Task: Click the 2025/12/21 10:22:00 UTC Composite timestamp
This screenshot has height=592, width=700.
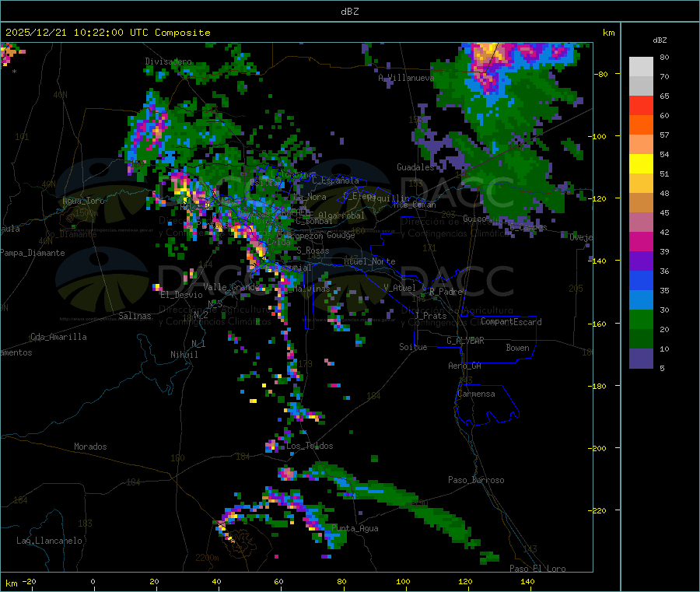Action: (107, 33)
